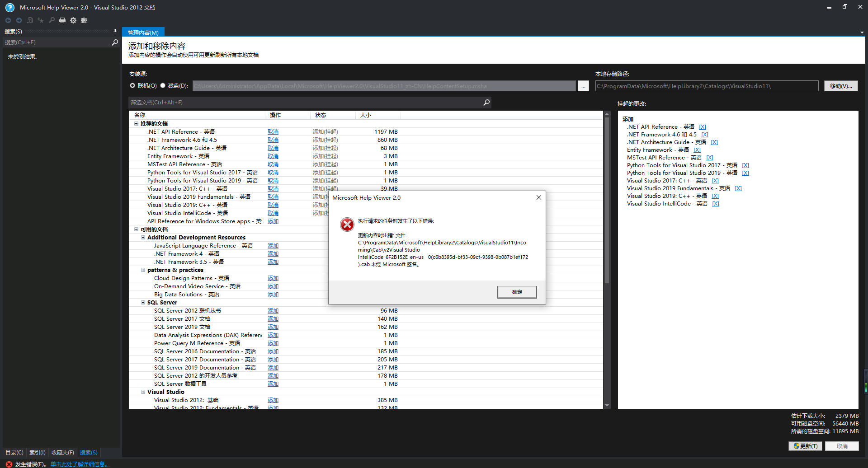Add current page to favorites via star icon

[x=41, y=20]
